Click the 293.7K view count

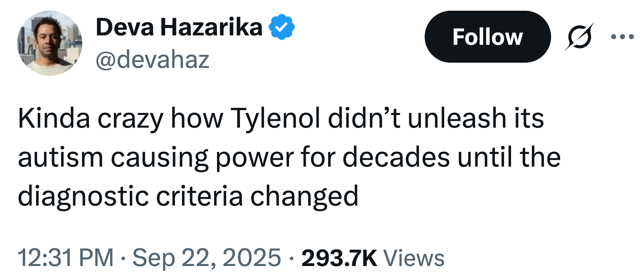pyautogui.click(x=339, y=258)
